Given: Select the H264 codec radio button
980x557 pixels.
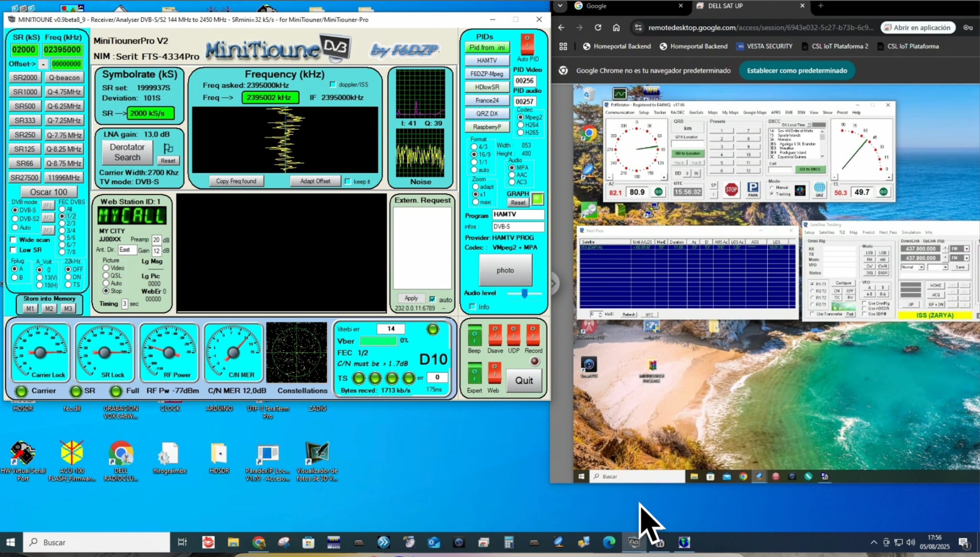Looking at the screenshot, I should coord(521,125).
